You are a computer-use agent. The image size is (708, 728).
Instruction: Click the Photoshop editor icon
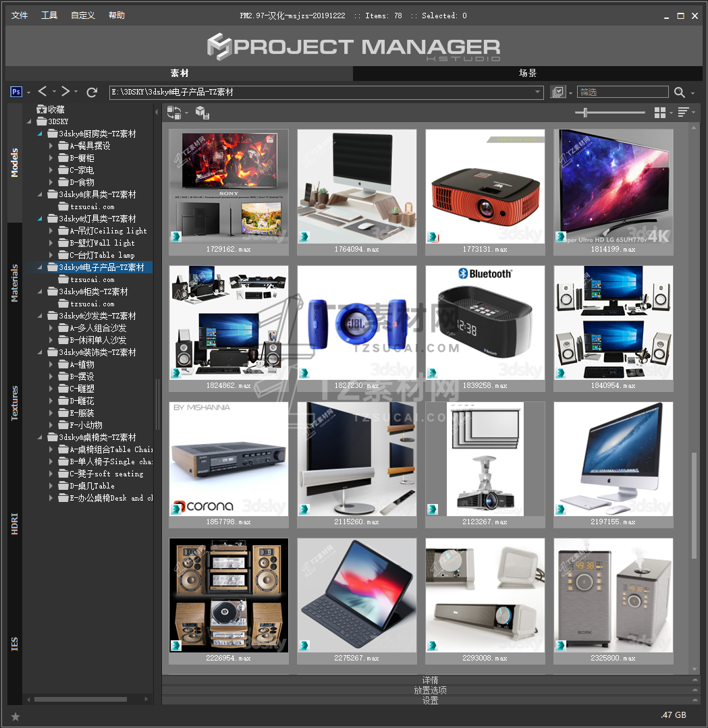click(x=17, y=92)
